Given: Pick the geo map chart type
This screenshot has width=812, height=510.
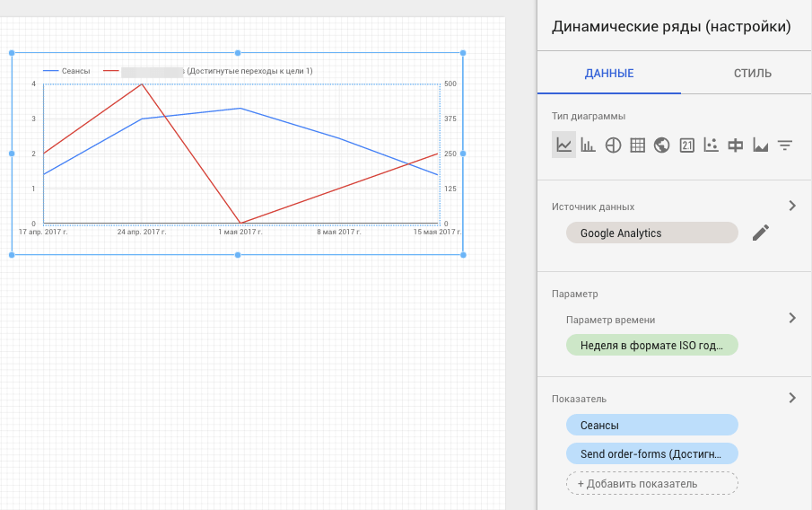Looking at the screenshot, I should pos(662,145).
